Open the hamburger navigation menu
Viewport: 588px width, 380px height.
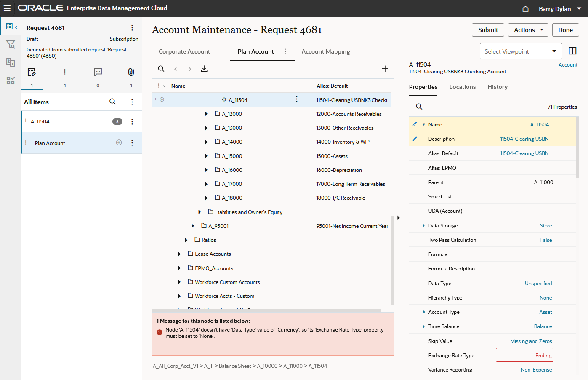pos(7,8)
